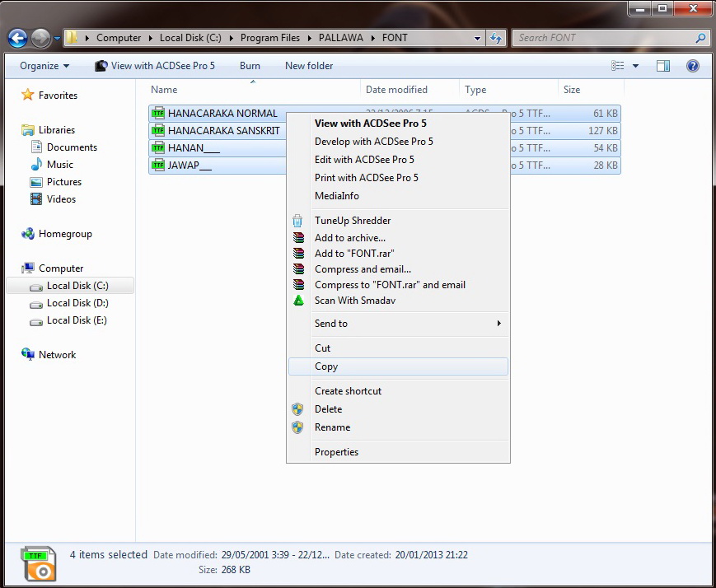Open the address bar dropdown arrow
This screenshot has width=716, height=588.
coord(475,38)
